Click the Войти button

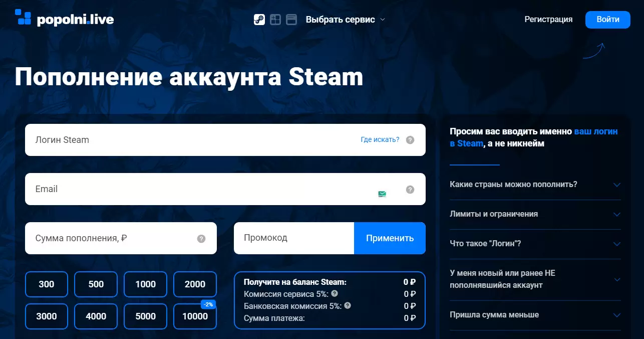pos(608,20)
